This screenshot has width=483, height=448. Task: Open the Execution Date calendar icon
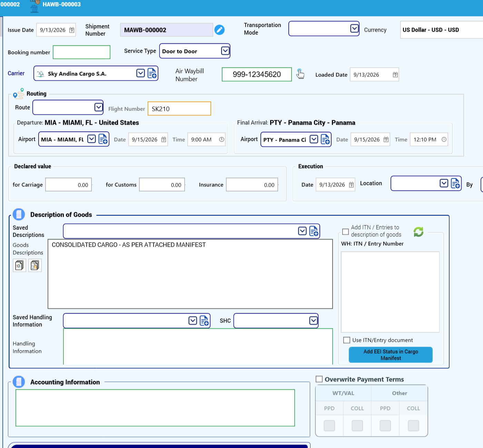(351, 185)
